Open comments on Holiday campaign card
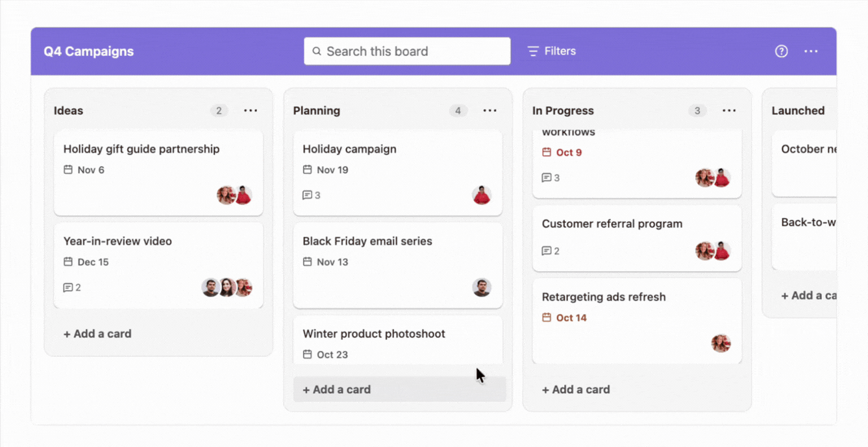 (x=312, y=195)
